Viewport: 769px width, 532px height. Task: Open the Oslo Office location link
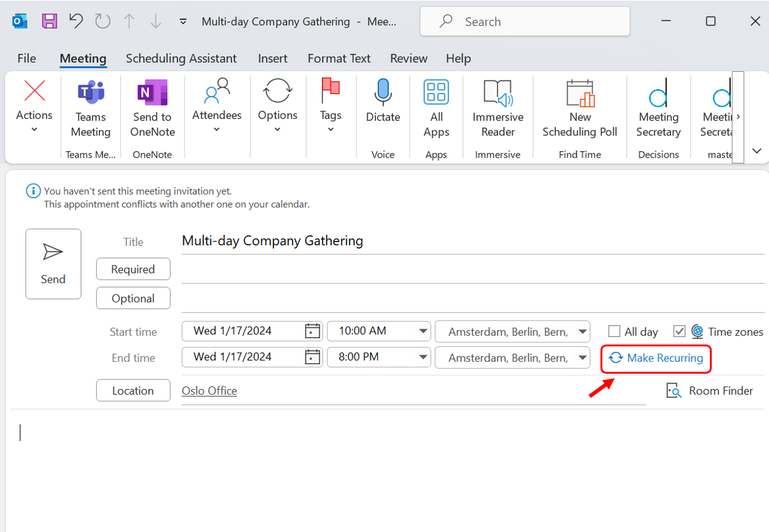pos(209,390)
